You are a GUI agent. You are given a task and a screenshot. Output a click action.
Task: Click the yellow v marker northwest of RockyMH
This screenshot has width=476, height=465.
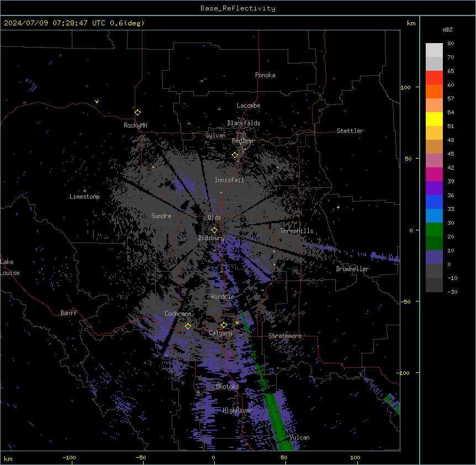97,102
